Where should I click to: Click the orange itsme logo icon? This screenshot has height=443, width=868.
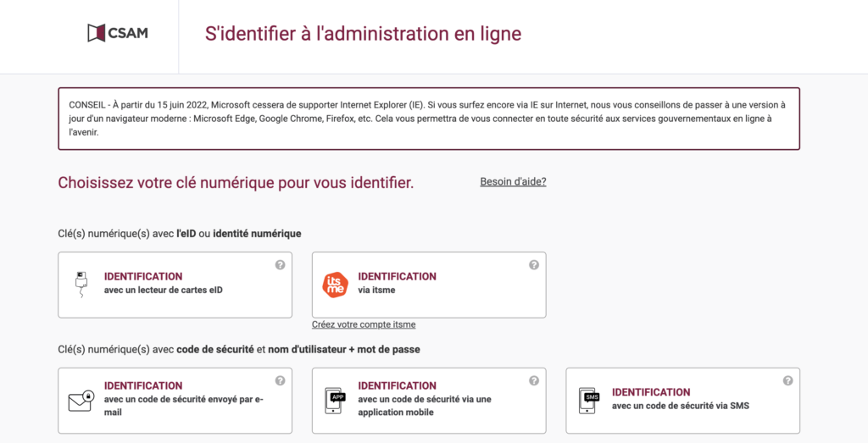[x=336, y=285]
